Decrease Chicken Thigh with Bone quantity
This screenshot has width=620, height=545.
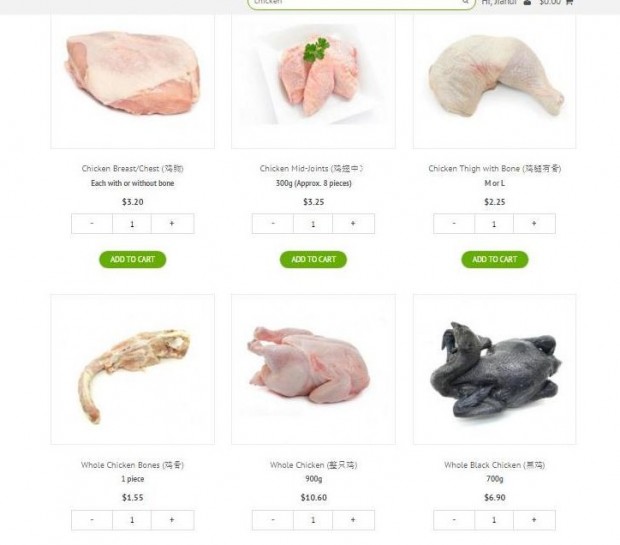pyautogui.click(x=454, y=224)
